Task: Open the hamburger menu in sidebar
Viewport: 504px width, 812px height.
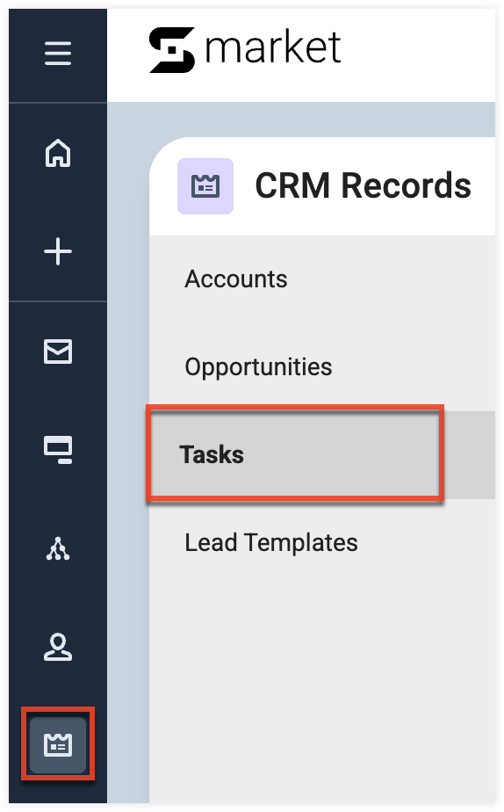Action: 57,54
